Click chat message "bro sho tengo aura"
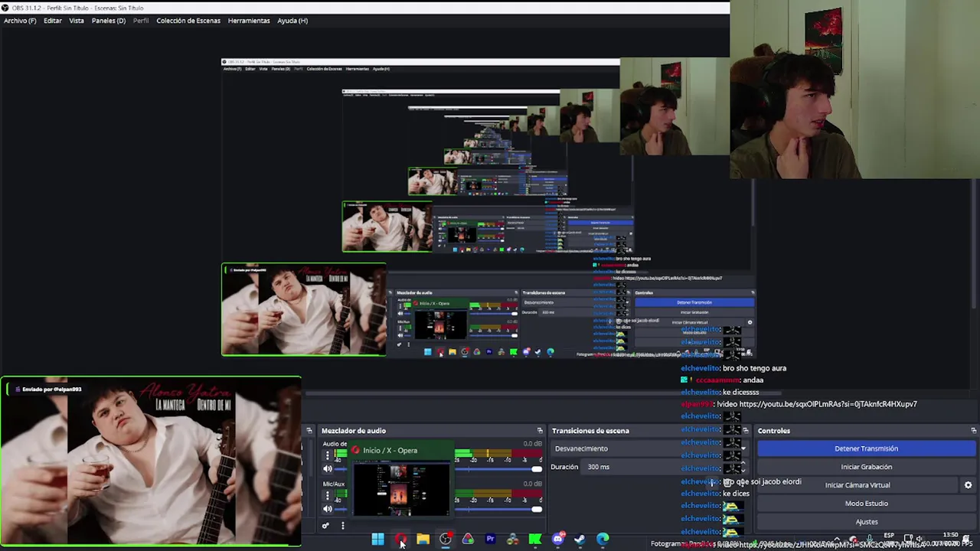The image size is (980, 551). (x=754, y=368)
